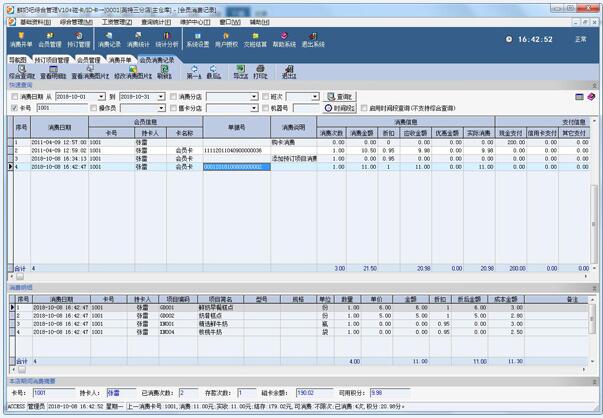Open 查询统计 menu
Image resolution: width=603 pixels, height=418 pixels.
point(156,22)
